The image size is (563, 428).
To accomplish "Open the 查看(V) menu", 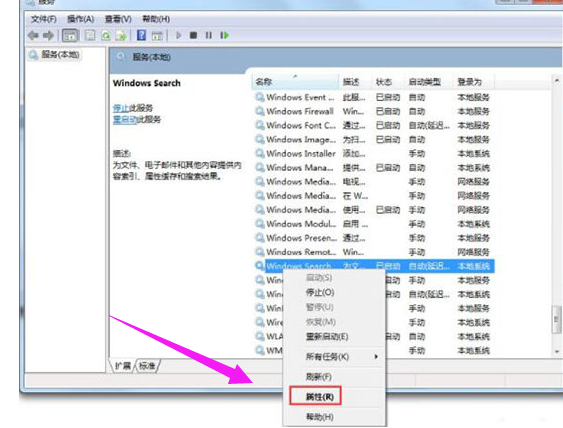I will pyautogui.click(x=118, y=19).
